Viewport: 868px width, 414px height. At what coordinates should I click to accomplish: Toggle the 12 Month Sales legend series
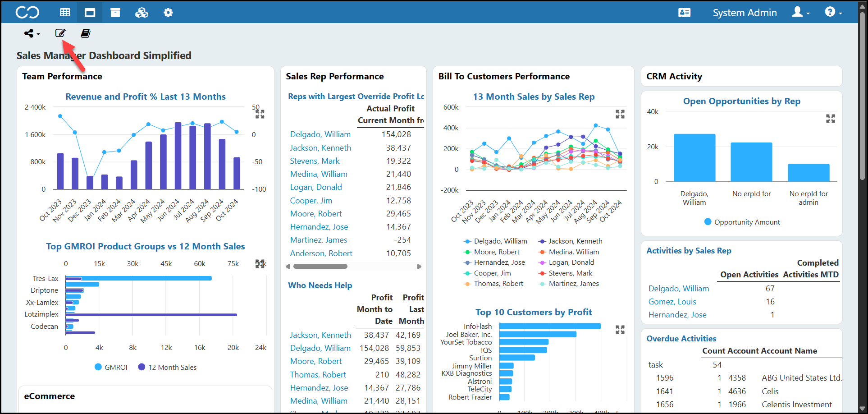pyautogui.click(x=167, y=367)
